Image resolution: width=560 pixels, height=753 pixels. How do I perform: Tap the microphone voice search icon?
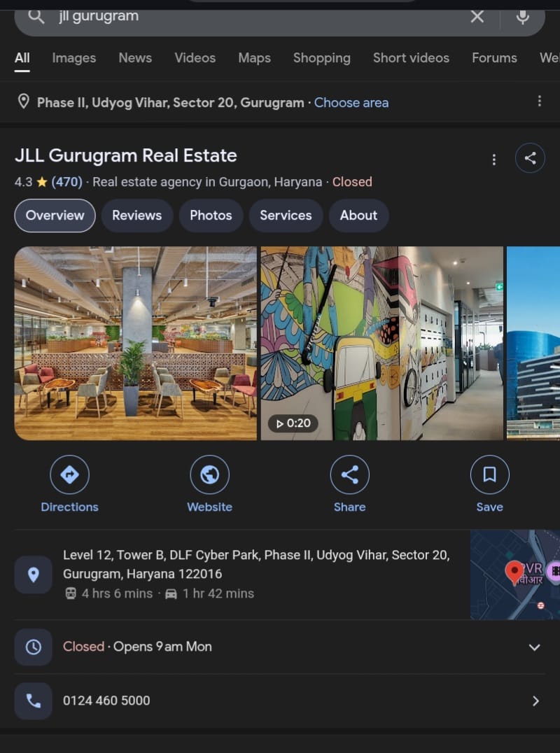[522, 17]
